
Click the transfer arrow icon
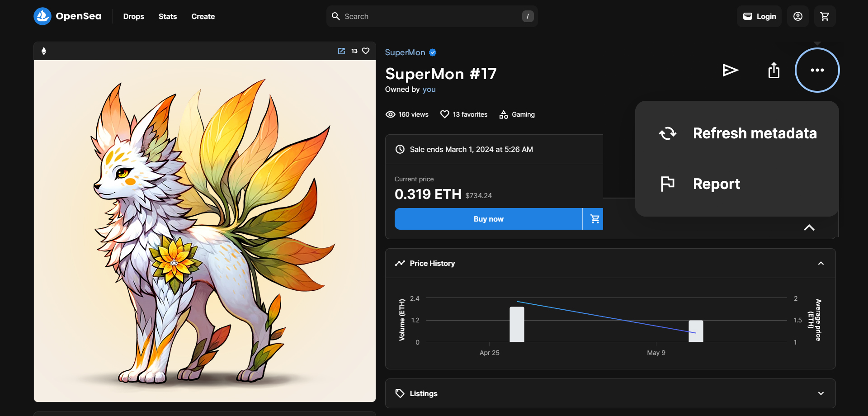coord(730,70)
